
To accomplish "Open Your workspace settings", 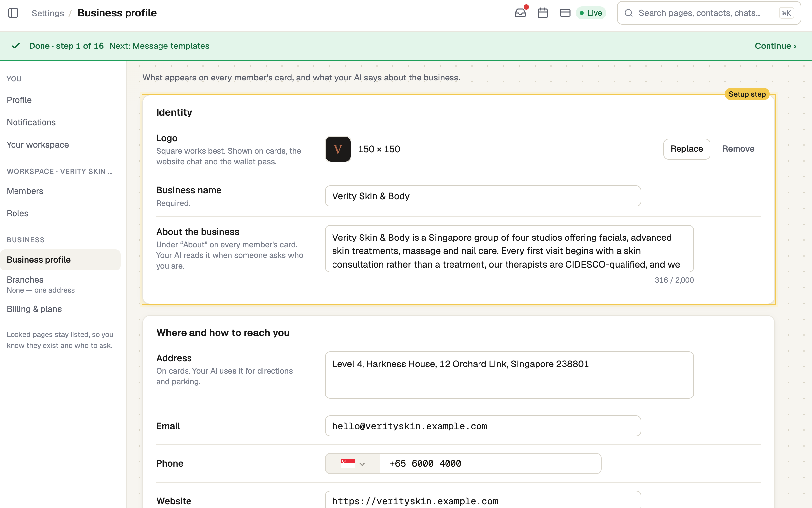I will (x=60, y=145).
